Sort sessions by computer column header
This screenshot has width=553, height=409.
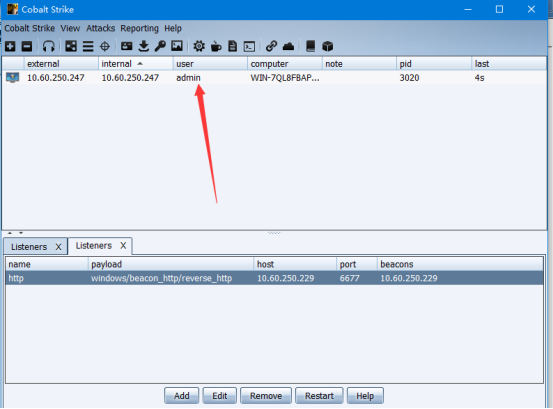284,64
